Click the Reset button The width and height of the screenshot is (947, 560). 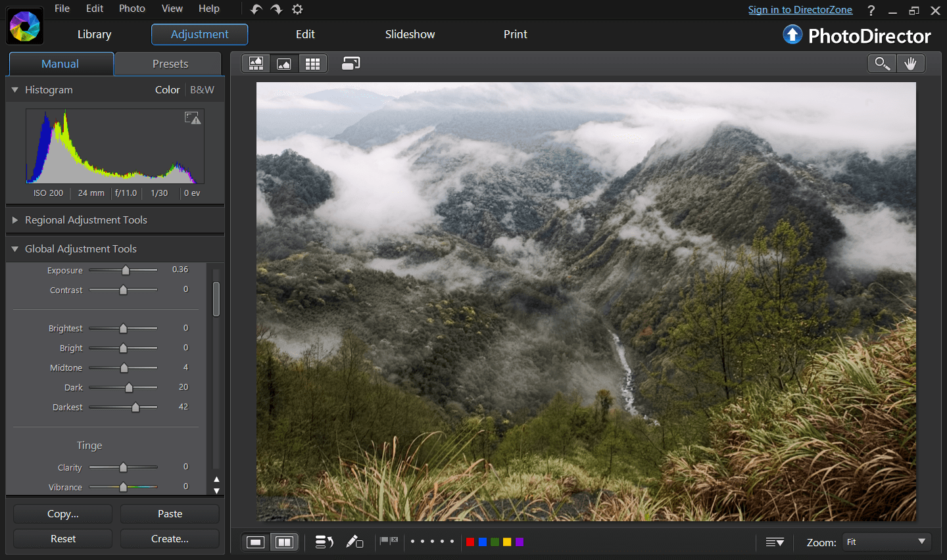click(63, 539)
